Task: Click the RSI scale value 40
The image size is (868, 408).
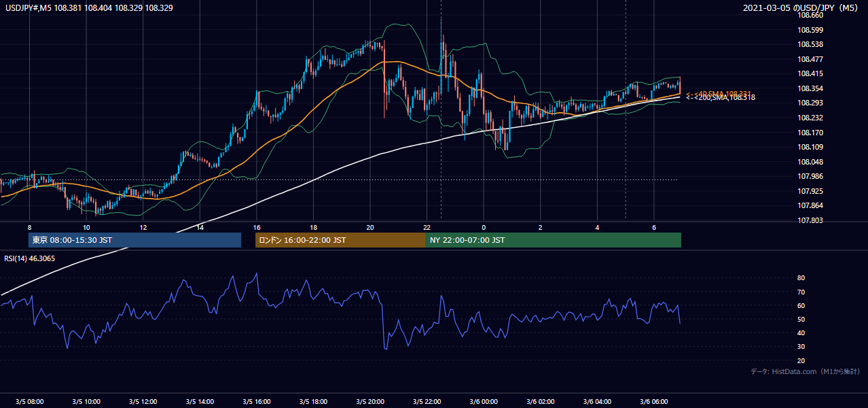Action: (801, 333)
